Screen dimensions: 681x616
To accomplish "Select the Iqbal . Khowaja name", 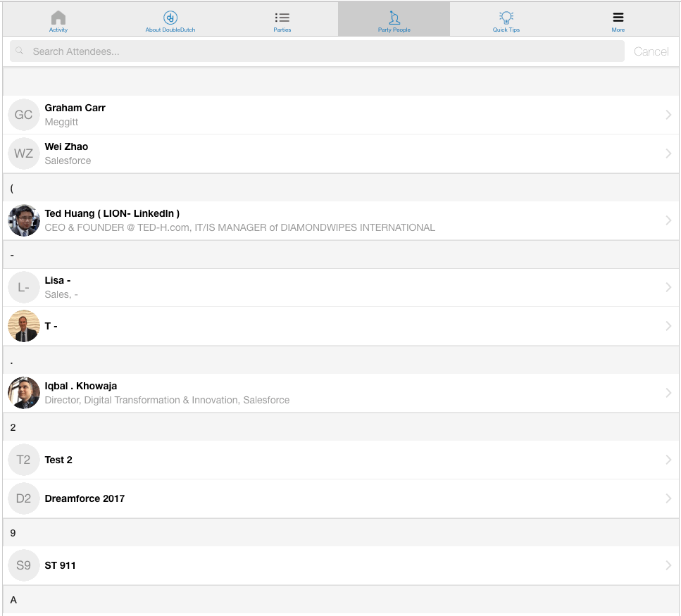I will (x=81, y=386).
